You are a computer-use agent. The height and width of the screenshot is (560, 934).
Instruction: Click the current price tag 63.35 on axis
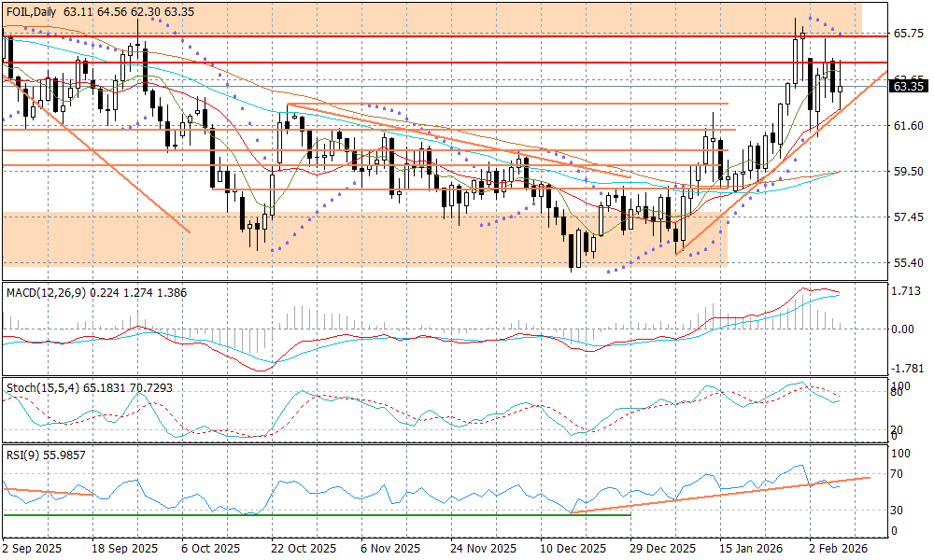pos(908,86)
